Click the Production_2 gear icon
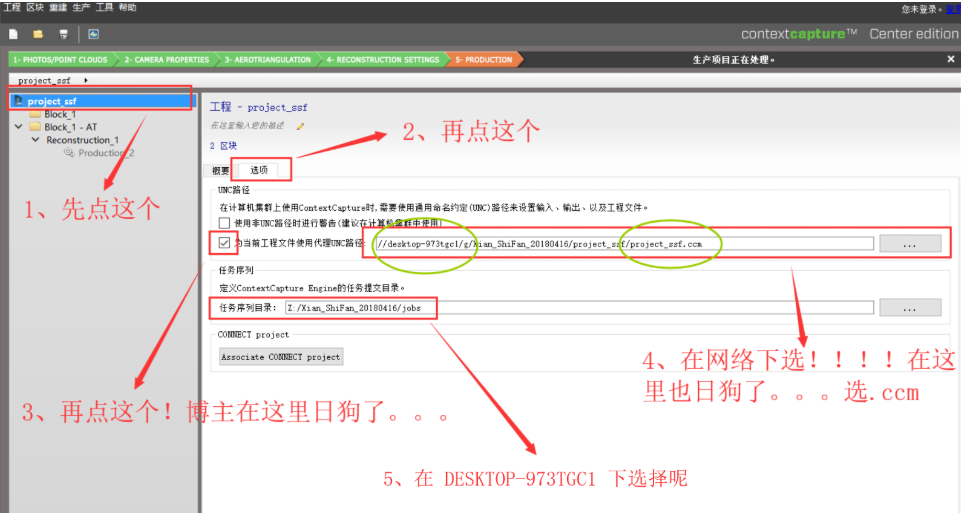Image resolution: width=962 pixels, height=513 pixels. 69,152
